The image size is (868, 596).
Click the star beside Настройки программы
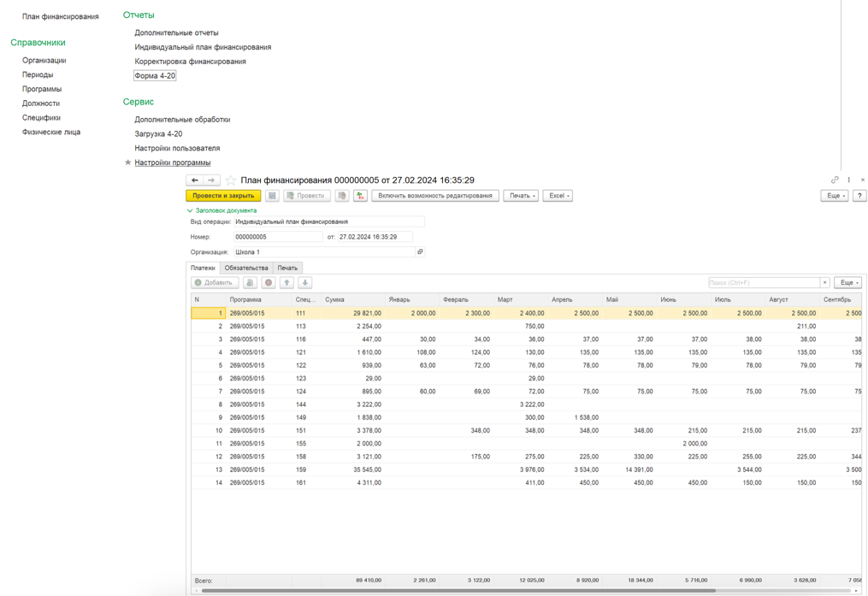click(x=128, y=162)
